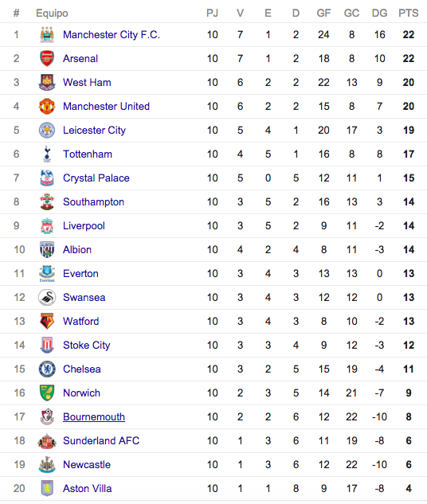Open the Crystal Palace link
The image size is (427, 504).
pos(96,178)
